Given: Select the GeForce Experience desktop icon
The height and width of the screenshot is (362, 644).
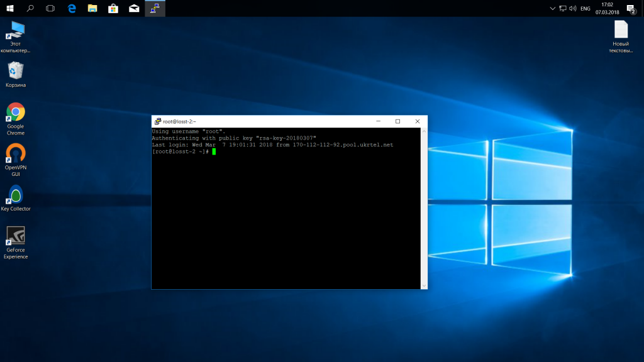Looking at the screenshot, I should coord(16,236).
